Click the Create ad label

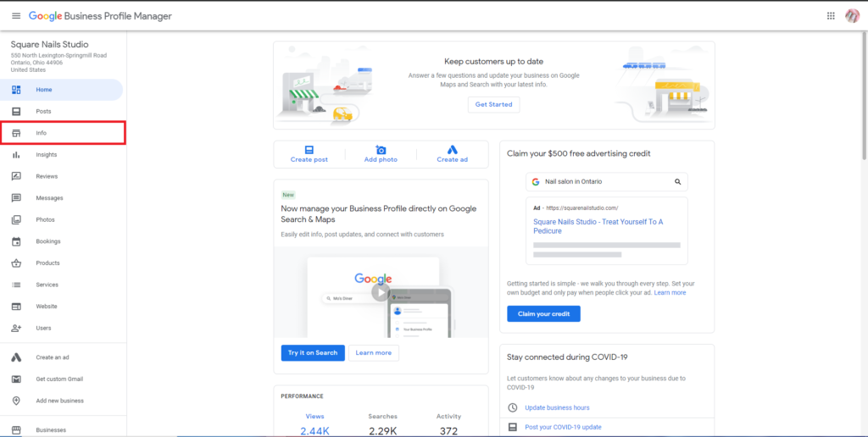[453, 160]
